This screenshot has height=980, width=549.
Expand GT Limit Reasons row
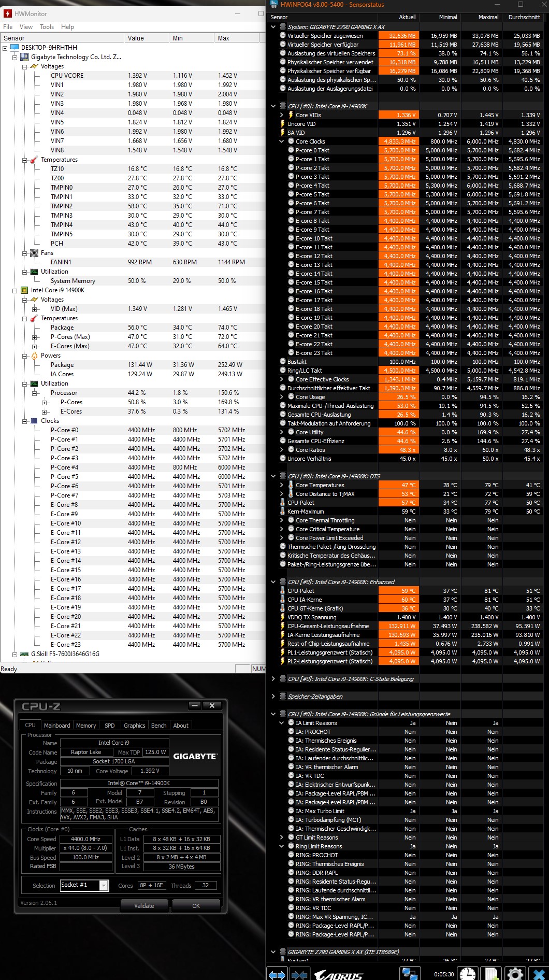tap(282, 837)
